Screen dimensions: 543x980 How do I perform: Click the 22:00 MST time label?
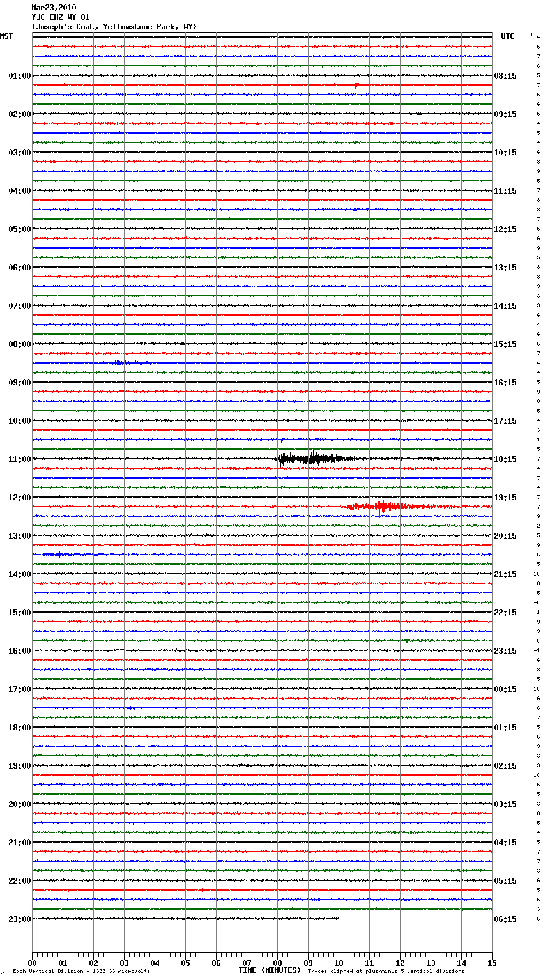click(20, 881)
